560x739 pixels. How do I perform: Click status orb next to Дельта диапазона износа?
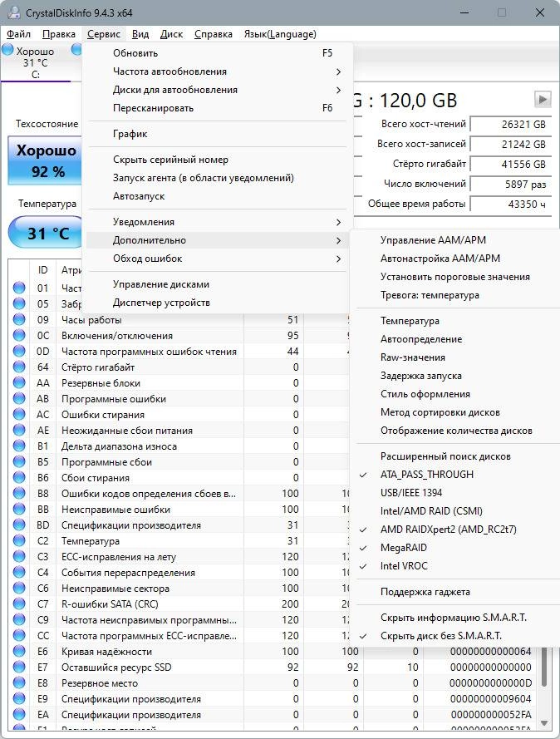click(19, 446)
